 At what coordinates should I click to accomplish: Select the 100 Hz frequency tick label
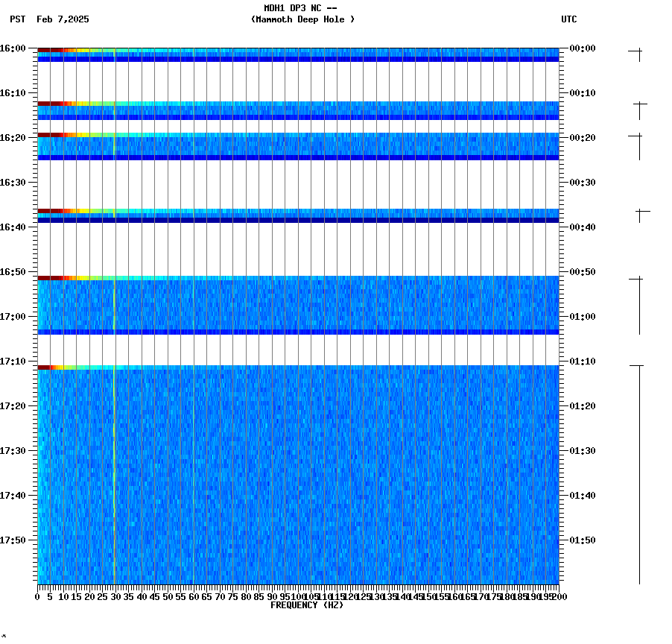click(x=297, y=596)
